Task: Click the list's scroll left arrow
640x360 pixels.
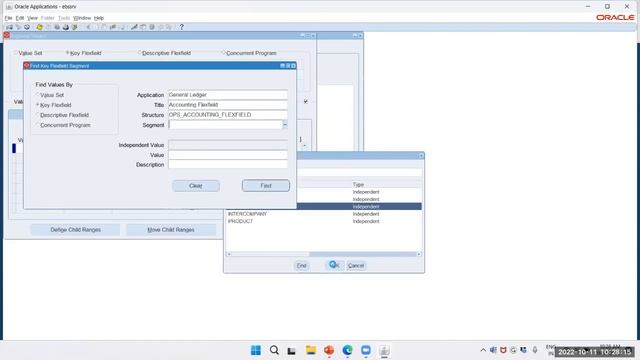Action: coord(229,254)
